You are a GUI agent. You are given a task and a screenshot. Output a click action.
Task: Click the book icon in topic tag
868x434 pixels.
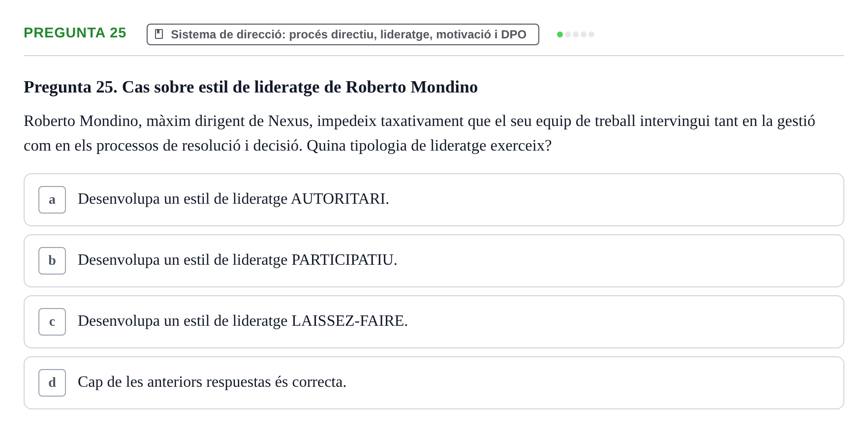[x=159, y=34]
